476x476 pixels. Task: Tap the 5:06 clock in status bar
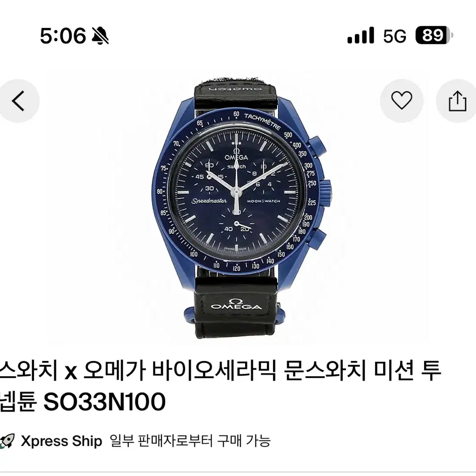click(x=63, y=36)
